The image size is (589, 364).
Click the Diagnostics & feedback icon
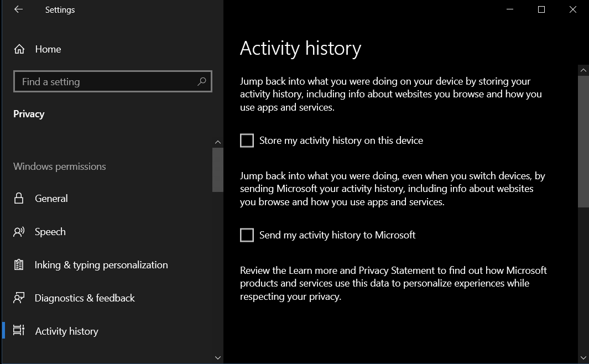(19, 298)
